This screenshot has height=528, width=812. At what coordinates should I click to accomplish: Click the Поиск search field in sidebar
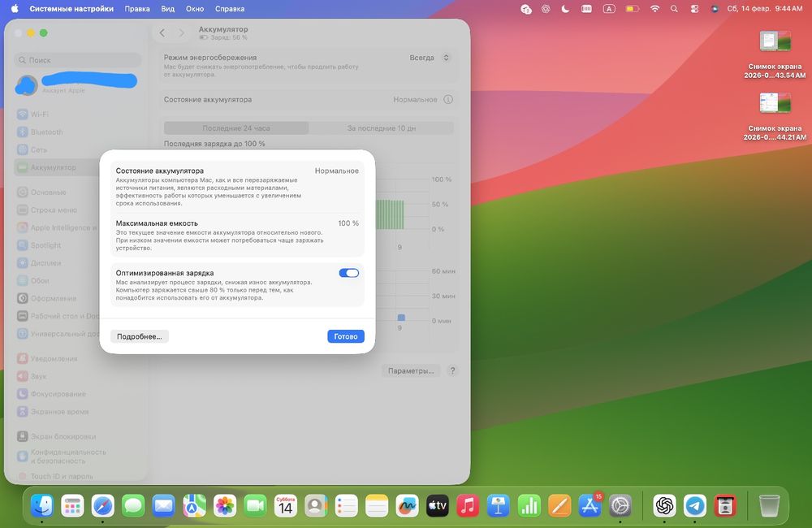click(78, 60)
